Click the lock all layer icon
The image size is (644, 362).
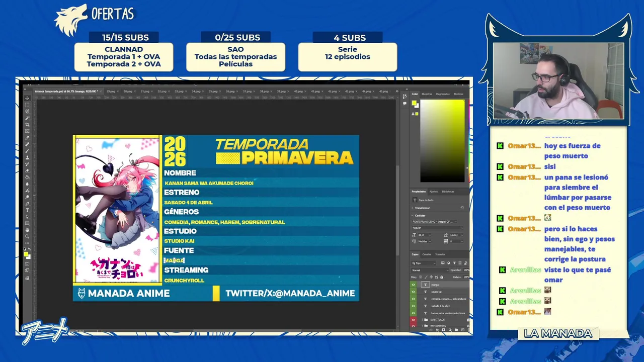tap(442, 277)
